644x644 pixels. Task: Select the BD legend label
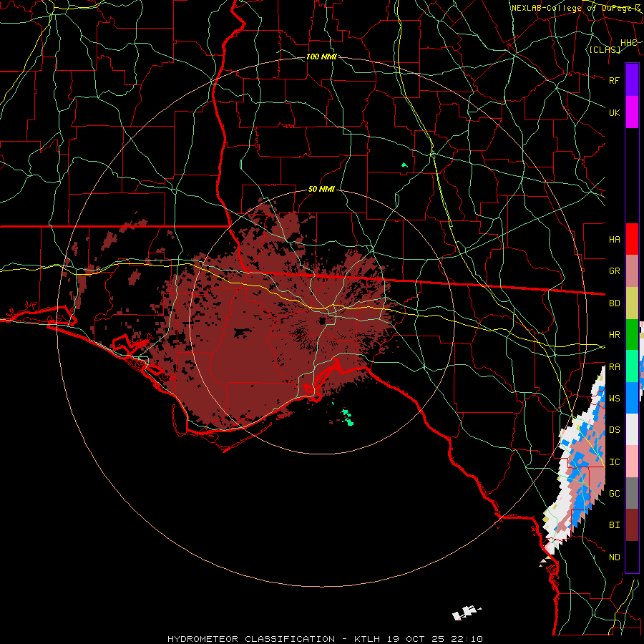click(x=614, y=303)
